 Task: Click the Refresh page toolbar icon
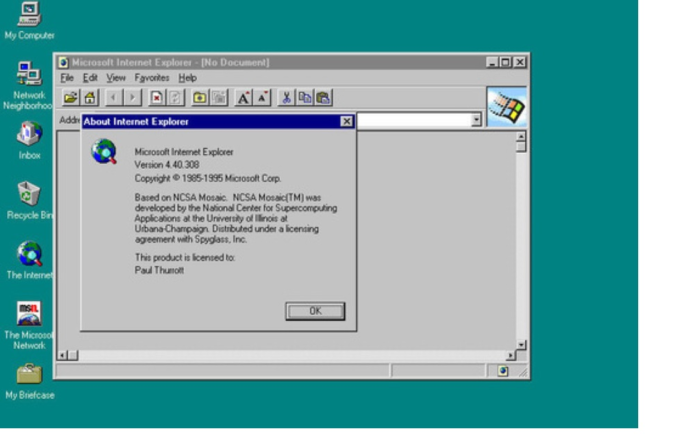click(175, 97)
